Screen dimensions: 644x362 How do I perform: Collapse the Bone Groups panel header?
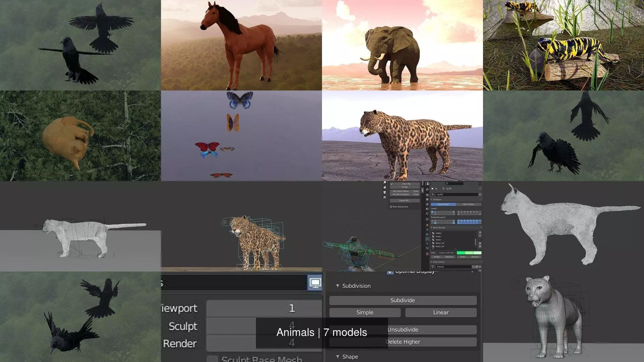tap(431, 228)
